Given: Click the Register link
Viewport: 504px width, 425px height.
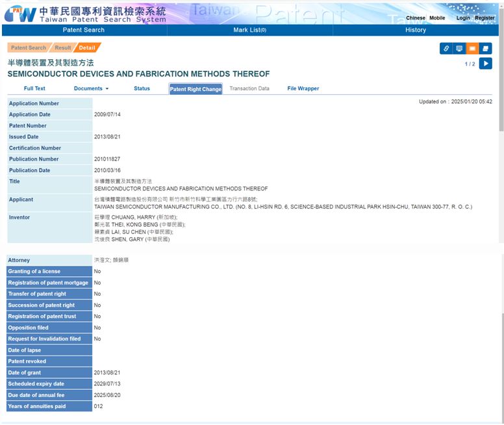Looking at the screenshot, I should pos(485,18).
